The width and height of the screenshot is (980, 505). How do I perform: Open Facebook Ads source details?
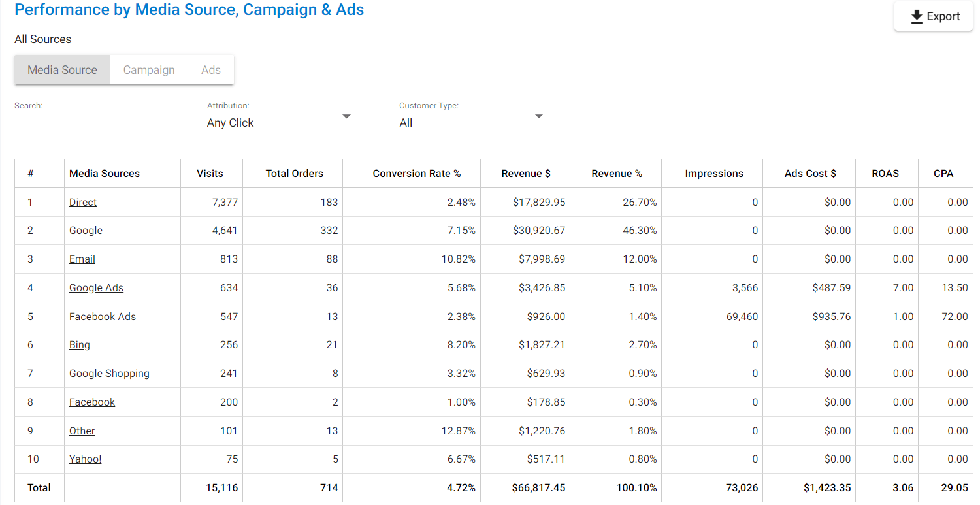click(x=103, y=317)
